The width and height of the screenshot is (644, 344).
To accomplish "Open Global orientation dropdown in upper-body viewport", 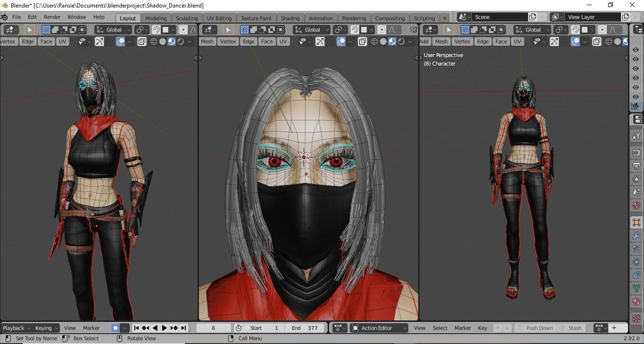I will coord(114,30).
